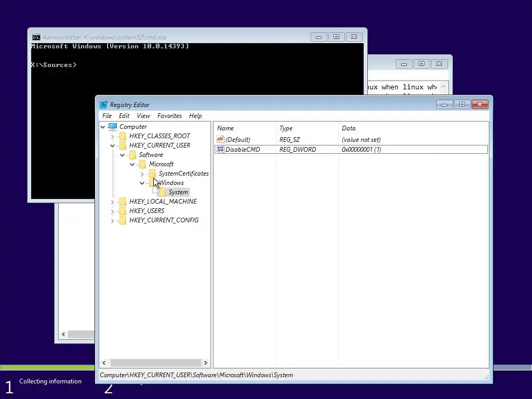Click the HKEY_CURRENT_USER folder icon
The height and width of the screenshot is (399, 532).
tap(123, 145)
